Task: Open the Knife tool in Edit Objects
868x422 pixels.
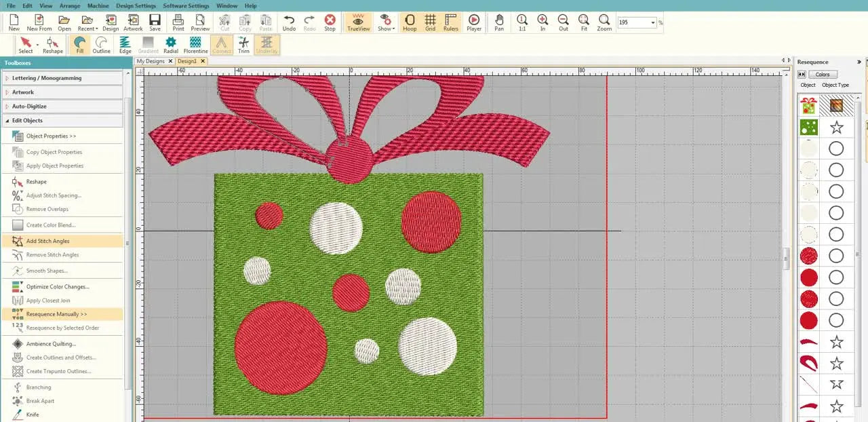Action: 33,415
